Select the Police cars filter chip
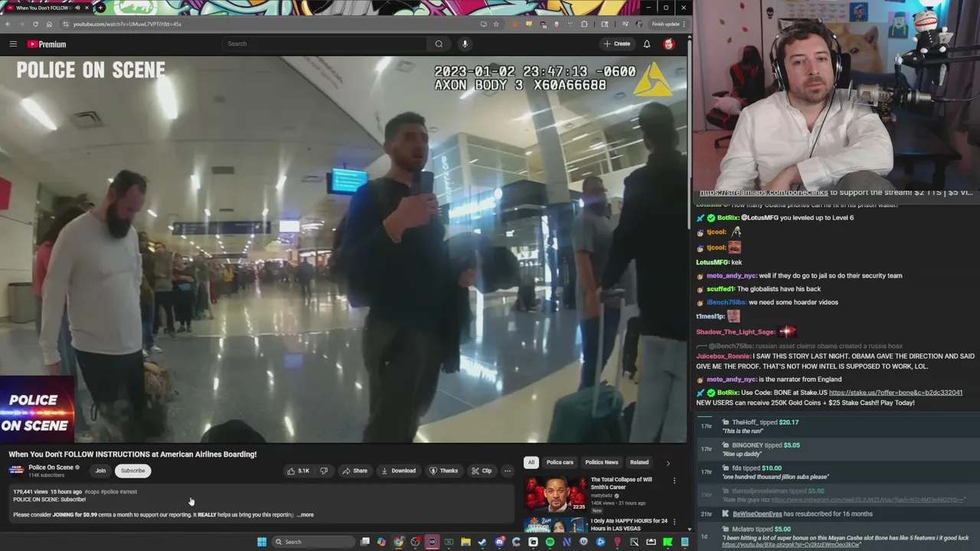Image resolution: width=980 pixels, height=551 pixels. point(560,462)
